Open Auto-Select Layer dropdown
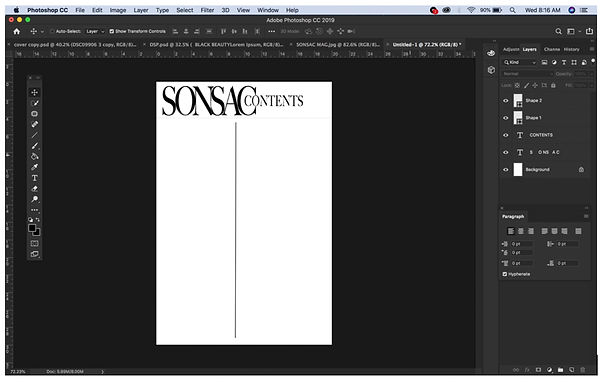Screen dimensions: 600x385 [95, 31]
